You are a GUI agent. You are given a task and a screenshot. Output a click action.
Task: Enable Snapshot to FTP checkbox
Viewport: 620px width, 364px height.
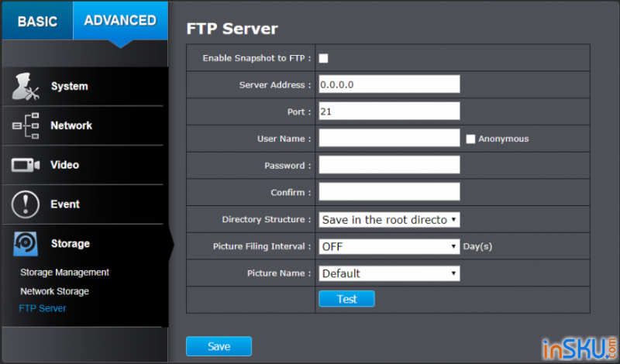pos(323,58)
